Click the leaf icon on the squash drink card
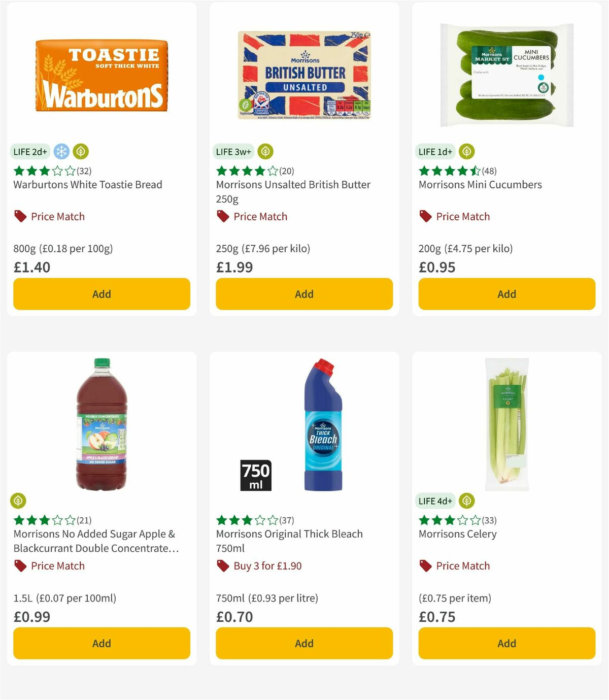 [x=19, y=501]
